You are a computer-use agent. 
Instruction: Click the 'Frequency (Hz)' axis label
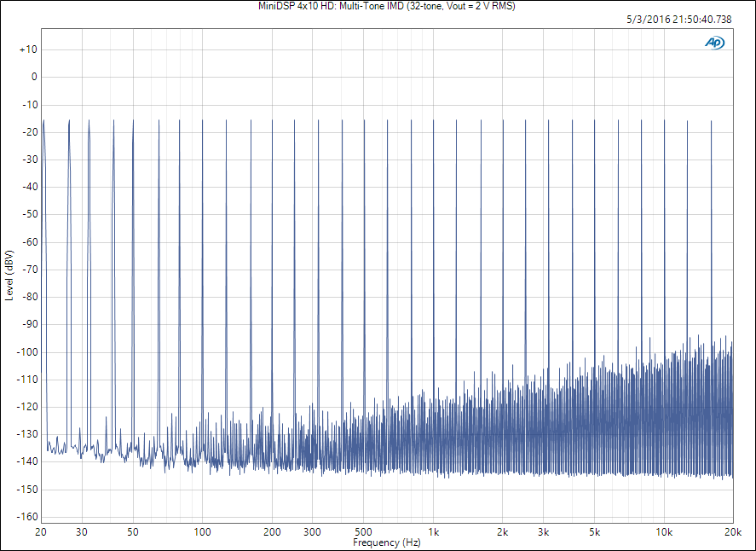[x=387, y=542]
